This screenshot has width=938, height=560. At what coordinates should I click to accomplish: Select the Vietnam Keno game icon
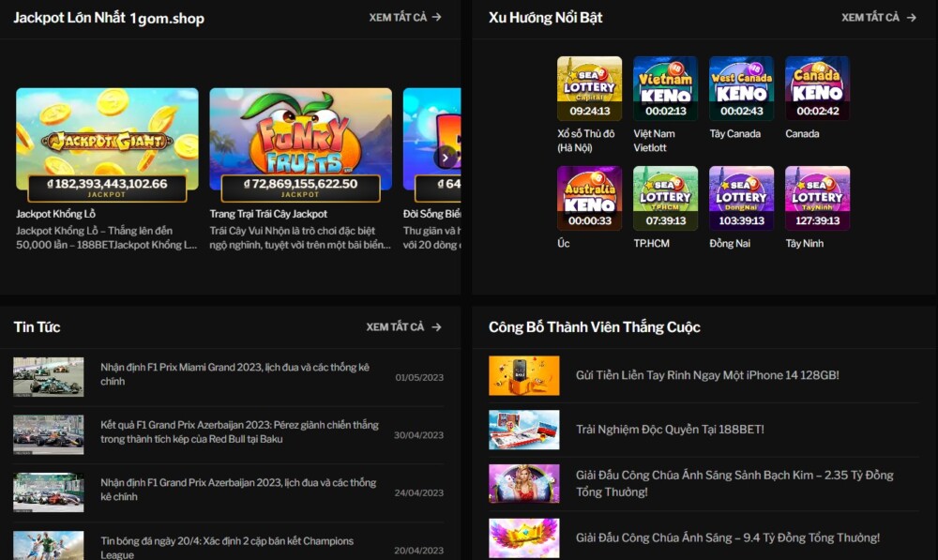point(665,88)
